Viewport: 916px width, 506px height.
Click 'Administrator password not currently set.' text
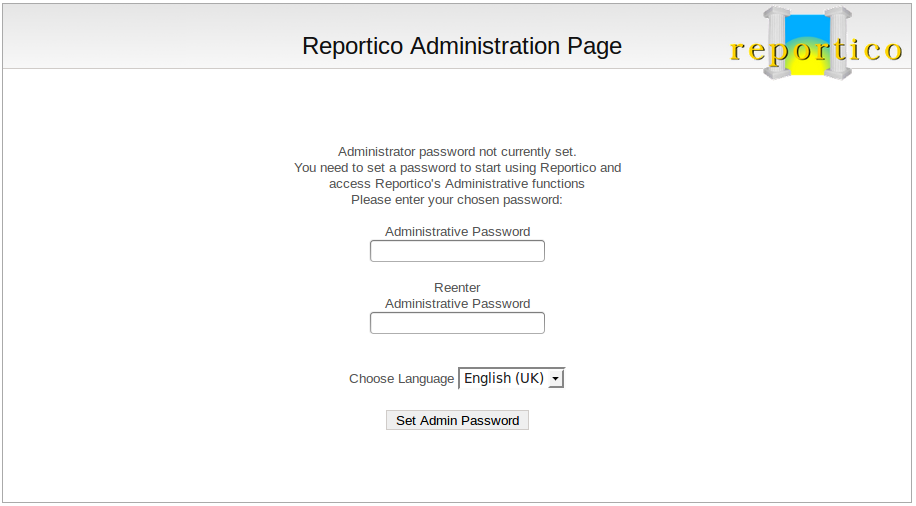(457, 151)
